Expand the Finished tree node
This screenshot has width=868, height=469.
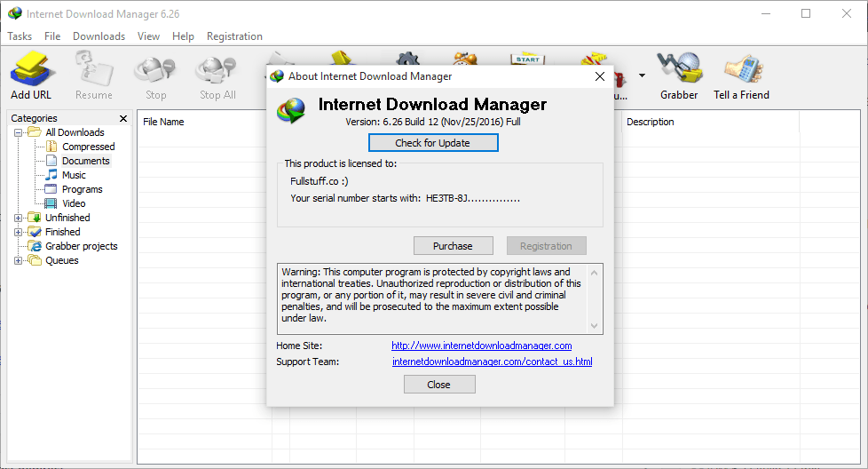[x=19, y=233]
